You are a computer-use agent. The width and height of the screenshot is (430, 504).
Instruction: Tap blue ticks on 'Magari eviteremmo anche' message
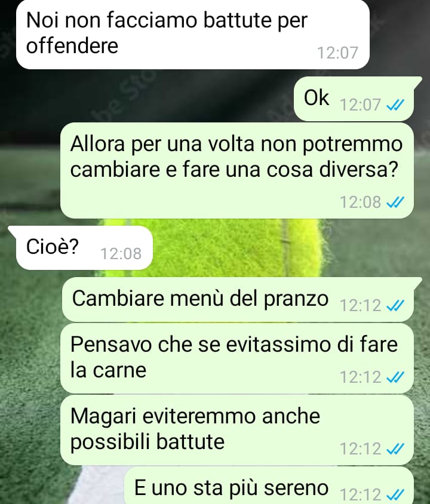395,448
